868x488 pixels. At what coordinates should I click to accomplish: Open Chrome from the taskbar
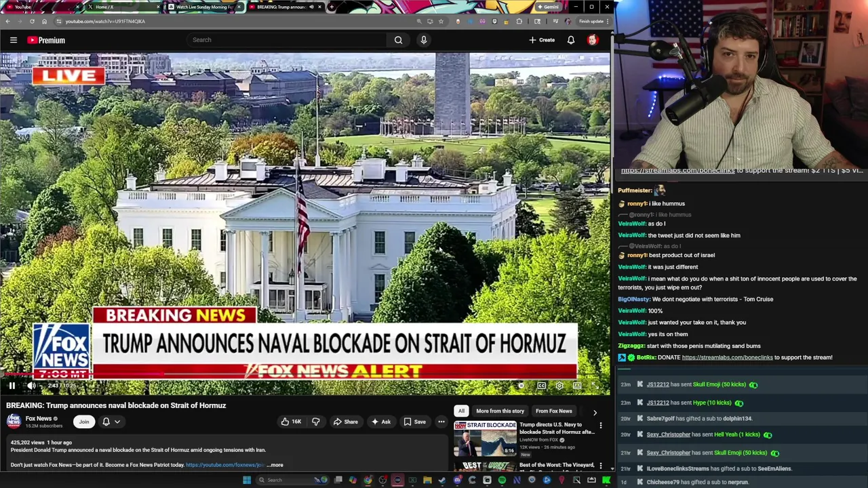pos(368,480)
